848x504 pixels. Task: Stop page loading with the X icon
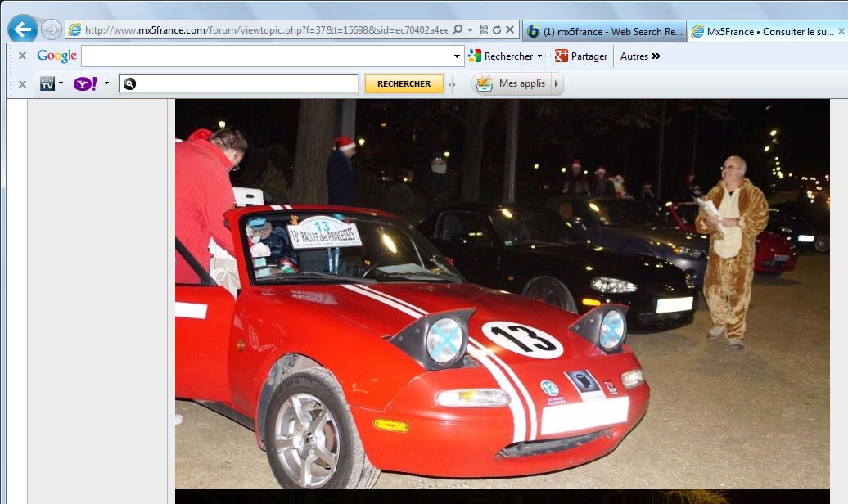pyautogui.click(x=510, y=30)
